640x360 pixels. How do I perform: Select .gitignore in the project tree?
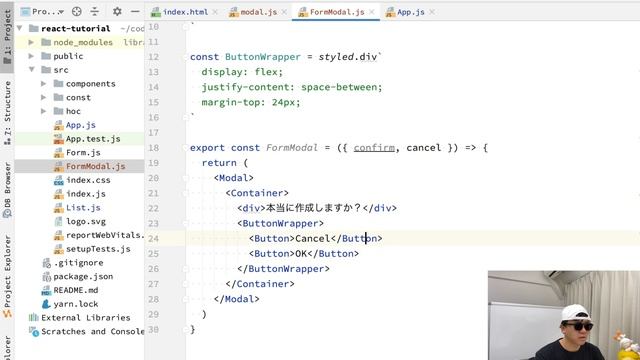pyautogui.click(x=78, y=263)
